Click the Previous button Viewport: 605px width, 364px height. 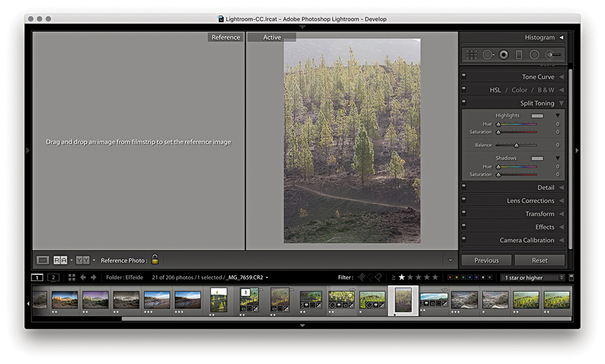coord(486,260)
